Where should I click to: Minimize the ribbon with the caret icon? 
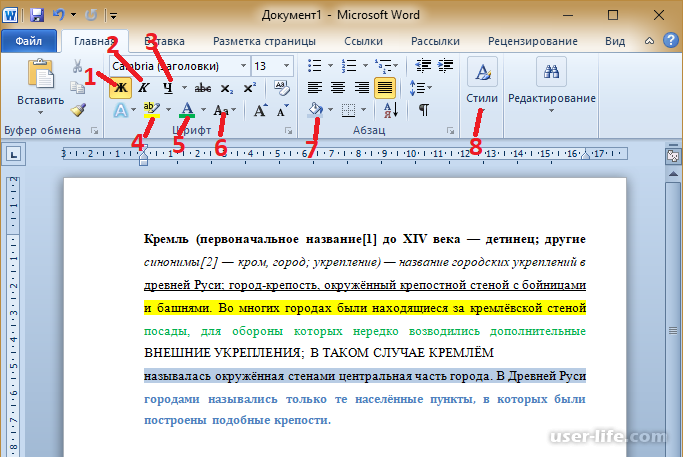649,41
